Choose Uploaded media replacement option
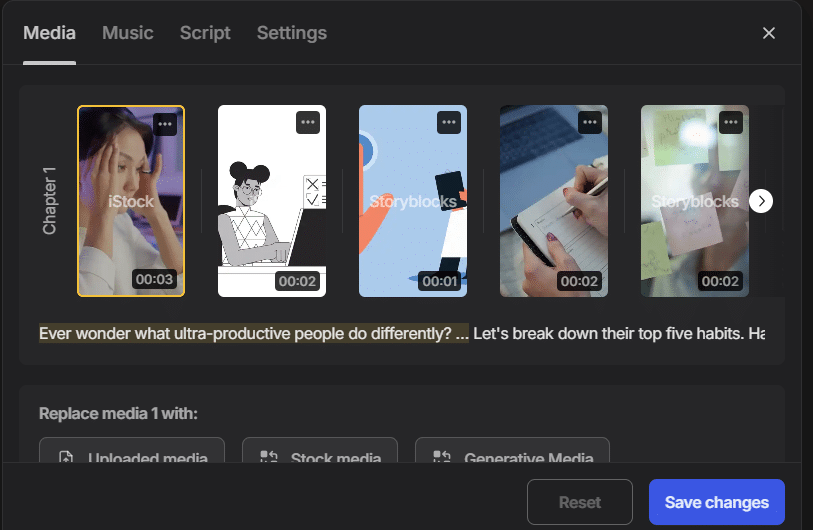813x530 pixels. pos(132,450)
